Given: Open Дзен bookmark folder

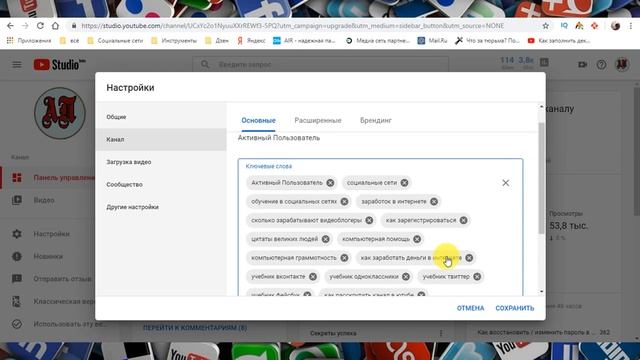Looking at the screenshot, I should point(217,40).
